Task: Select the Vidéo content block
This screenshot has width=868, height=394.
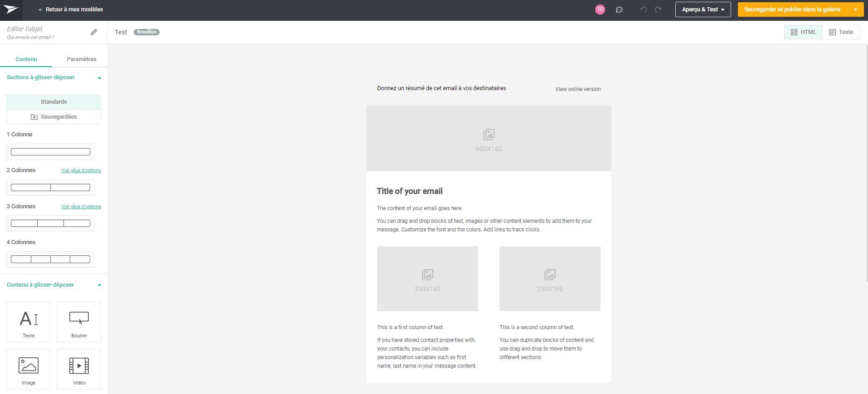Action: tap(79, 369)
